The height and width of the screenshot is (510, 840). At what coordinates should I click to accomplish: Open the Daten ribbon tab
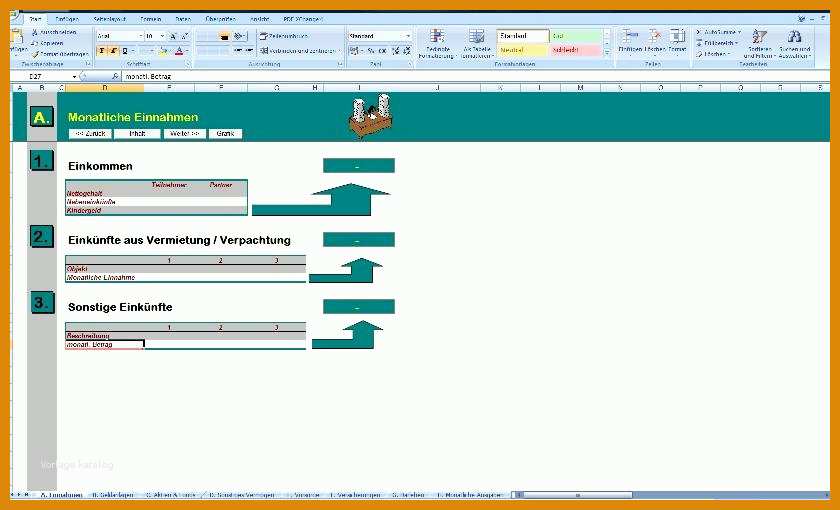click(x=183, y=19)
